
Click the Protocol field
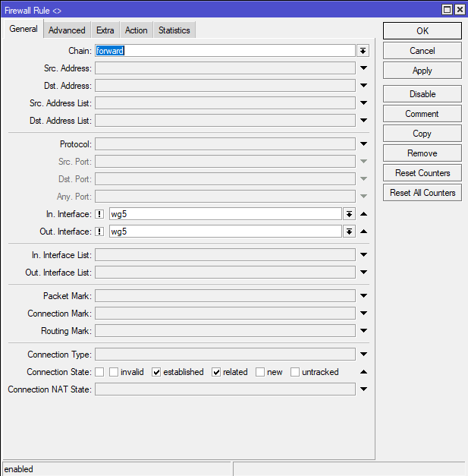[x=225, y=144]
